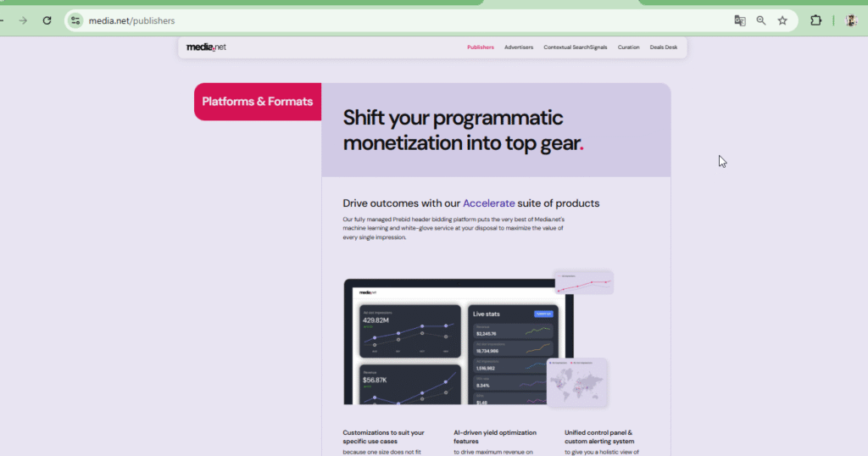Click the media.net logo

tap(206, 47)
